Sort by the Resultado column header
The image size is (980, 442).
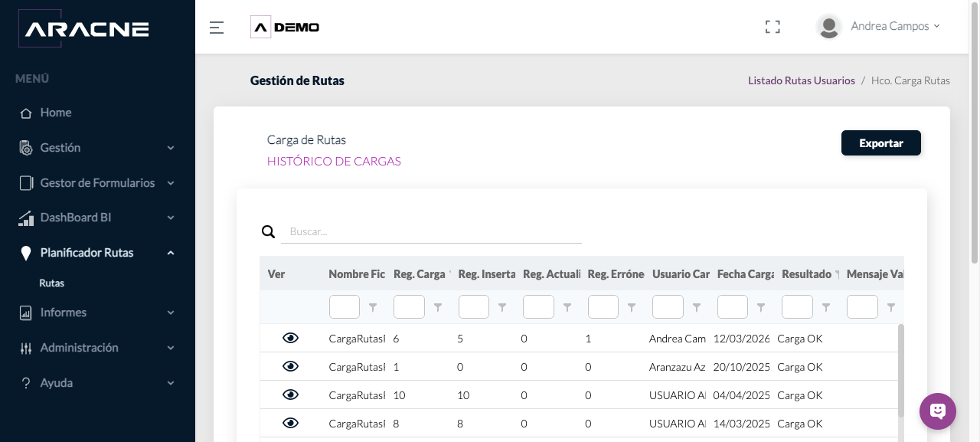(x=806, y=274)
